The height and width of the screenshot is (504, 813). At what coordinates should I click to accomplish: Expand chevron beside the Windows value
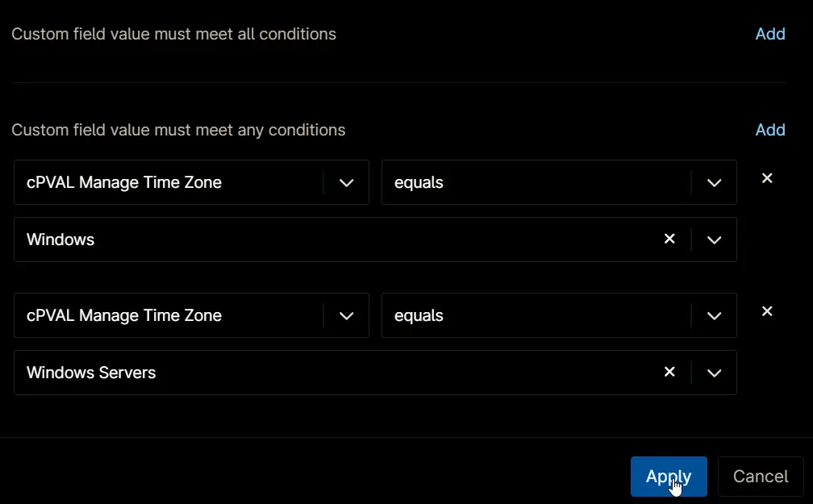[x=714, y=240]
